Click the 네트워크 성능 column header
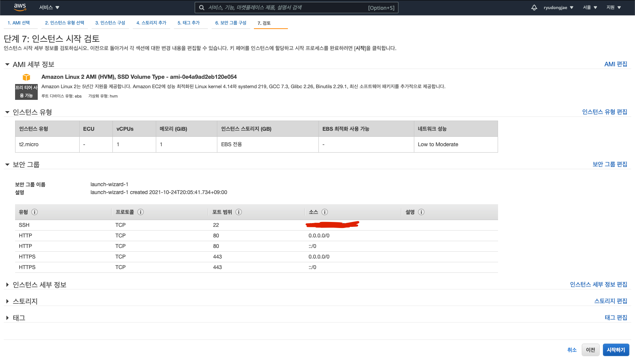 456,129
